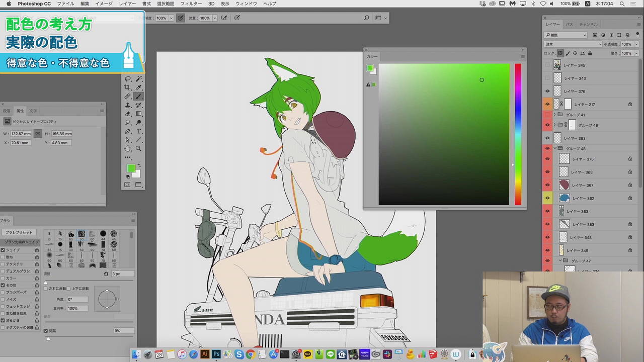The image size is (644, 362).
Task: Select the Line shape tool
Action: 139,140
